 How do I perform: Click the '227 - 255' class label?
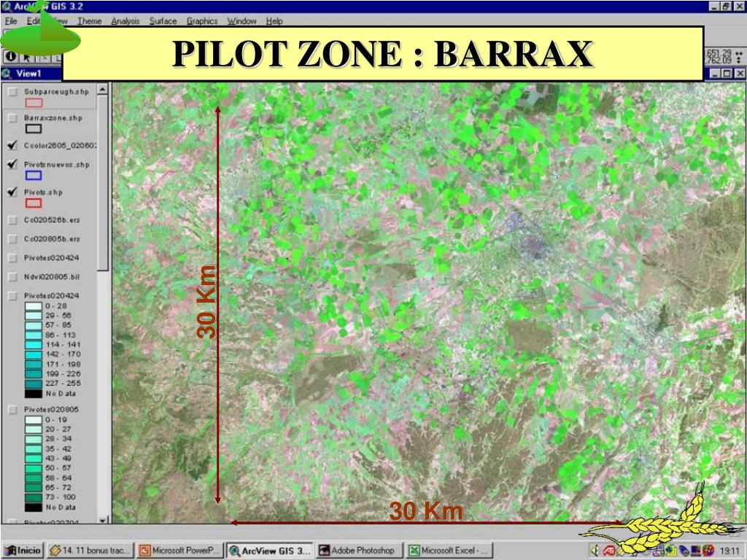click(63, 384)
